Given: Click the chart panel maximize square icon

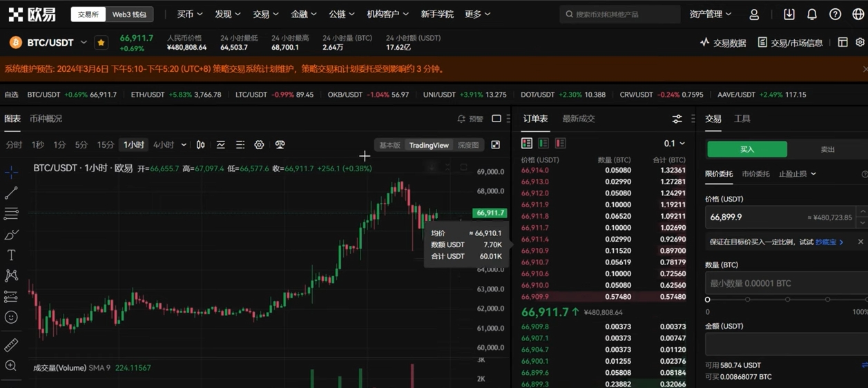Looking at the screenshot, I should coord(496,119).
